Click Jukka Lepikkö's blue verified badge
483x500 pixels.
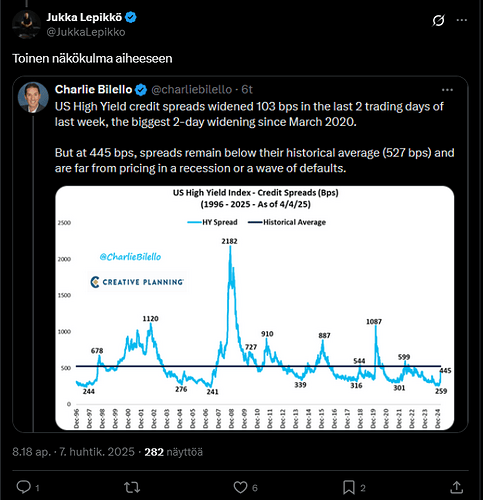point(131,17)
